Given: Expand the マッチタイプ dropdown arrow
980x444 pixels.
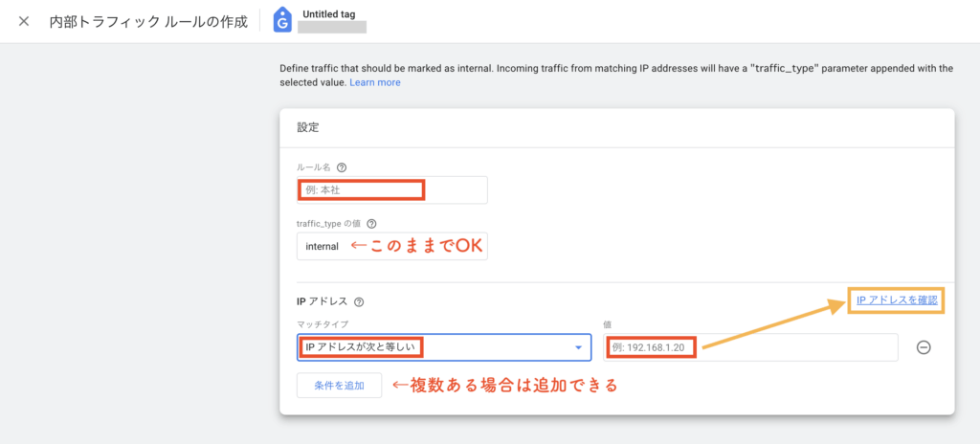Looking at the screenshot, I should click(x=577, y=347).
